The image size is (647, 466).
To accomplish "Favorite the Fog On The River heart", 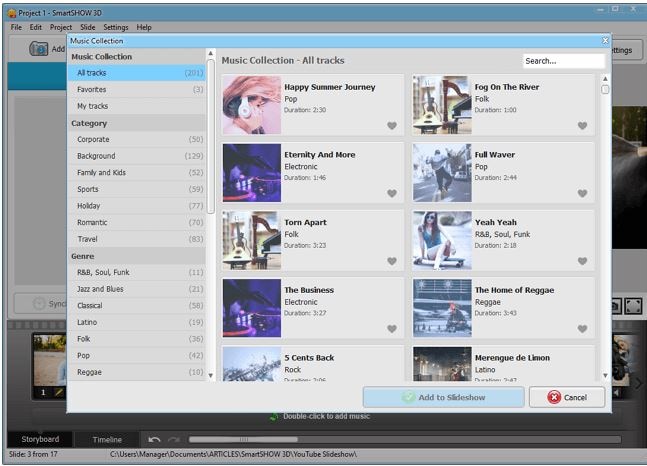I will (x=582, y=125).
